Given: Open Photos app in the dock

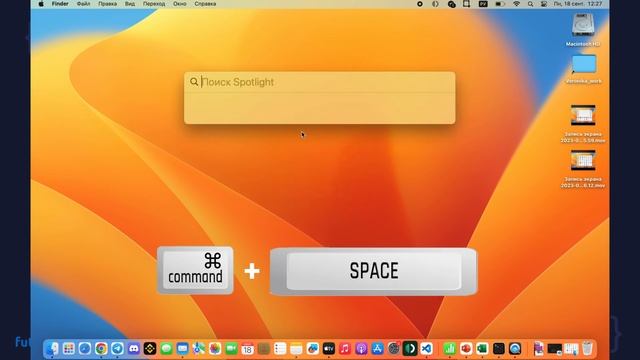Looking at the screenshot, I should [215, 348].
